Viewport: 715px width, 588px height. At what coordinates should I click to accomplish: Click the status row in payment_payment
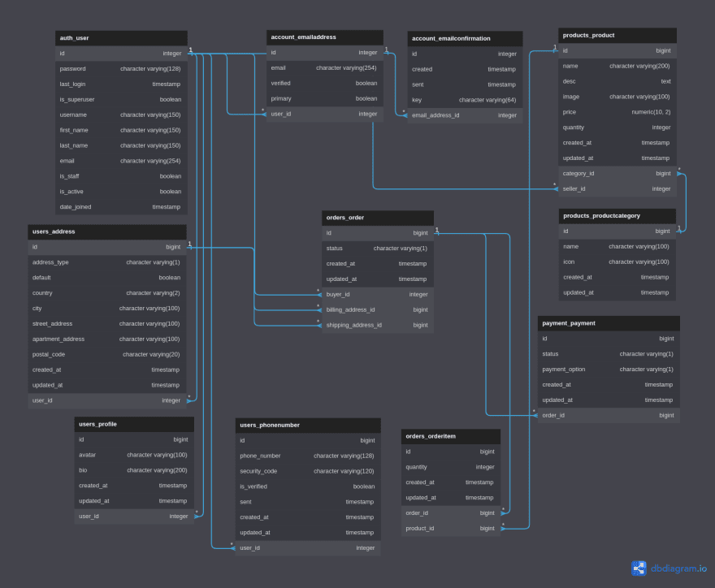[609, 355]
